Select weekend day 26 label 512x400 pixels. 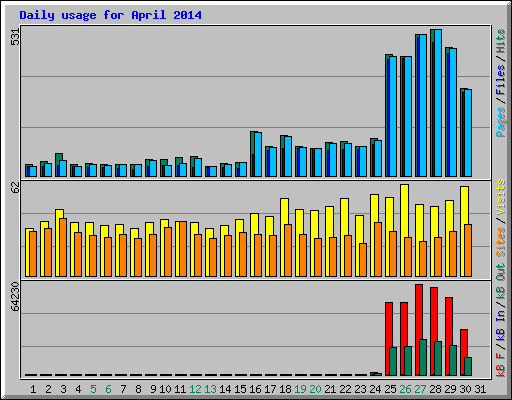click(x=405, y=389)
